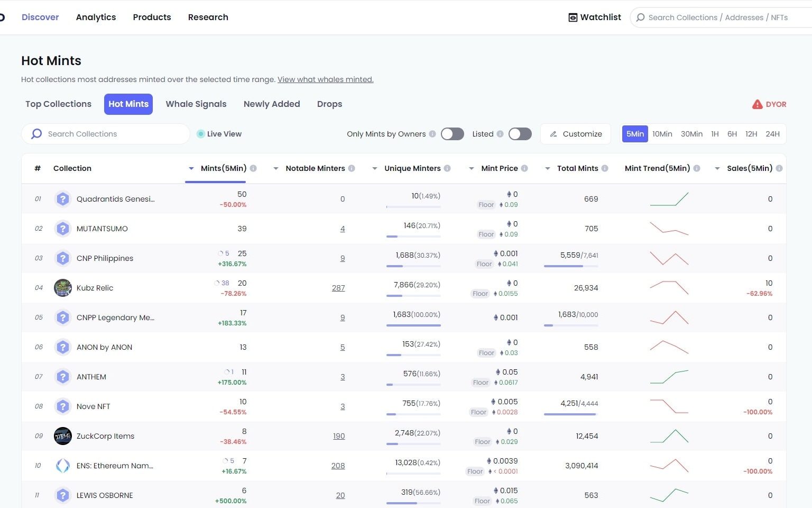Click info icon beside Notable Minters header
This screenshot has width=812, height=508.
click(352, 168)
